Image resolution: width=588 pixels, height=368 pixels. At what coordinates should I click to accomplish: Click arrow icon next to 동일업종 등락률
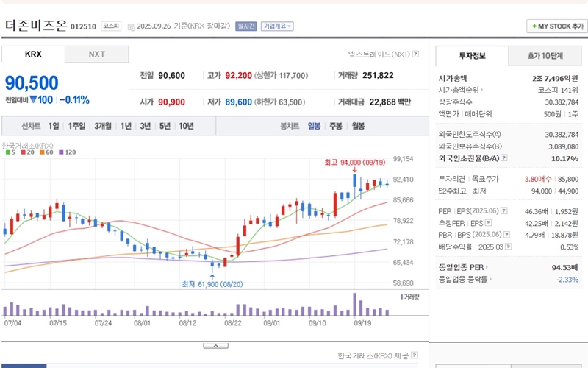tap(490, 279)
